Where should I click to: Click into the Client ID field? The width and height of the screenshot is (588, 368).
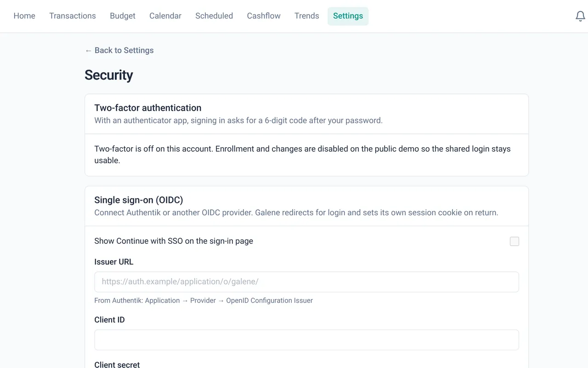tap(306, 339)
